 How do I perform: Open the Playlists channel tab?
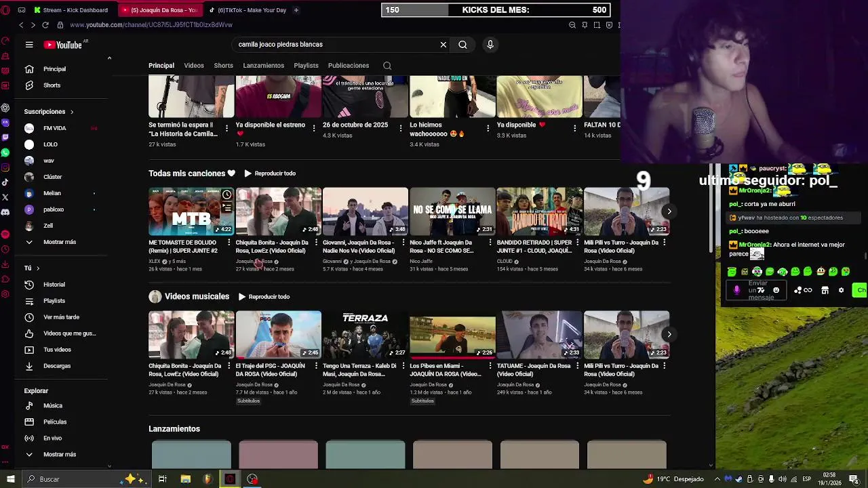click(306, 66)
